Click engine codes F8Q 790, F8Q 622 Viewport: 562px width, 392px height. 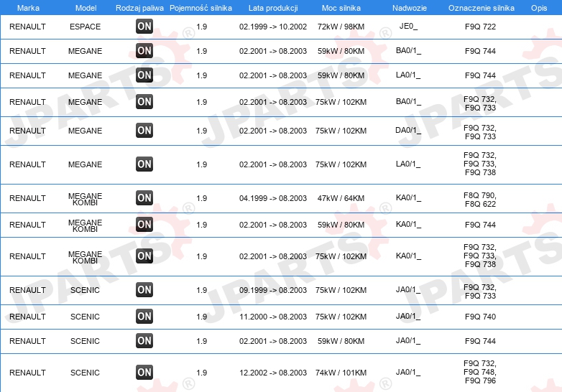tap(480, 200)
